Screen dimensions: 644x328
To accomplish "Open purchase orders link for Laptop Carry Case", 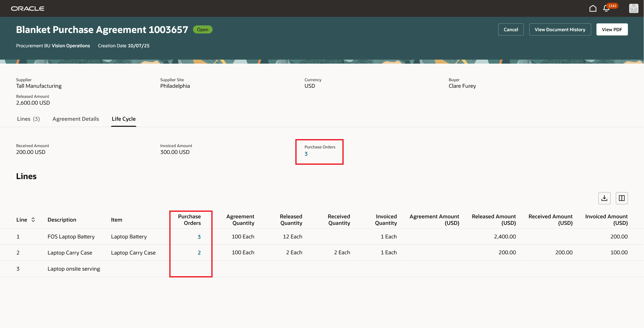I will pyautogui.click(x=199, y=253).
